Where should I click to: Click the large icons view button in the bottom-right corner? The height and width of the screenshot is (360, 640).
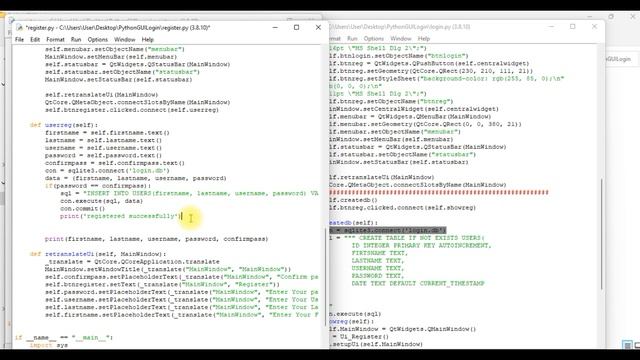(x=638, y=345)
